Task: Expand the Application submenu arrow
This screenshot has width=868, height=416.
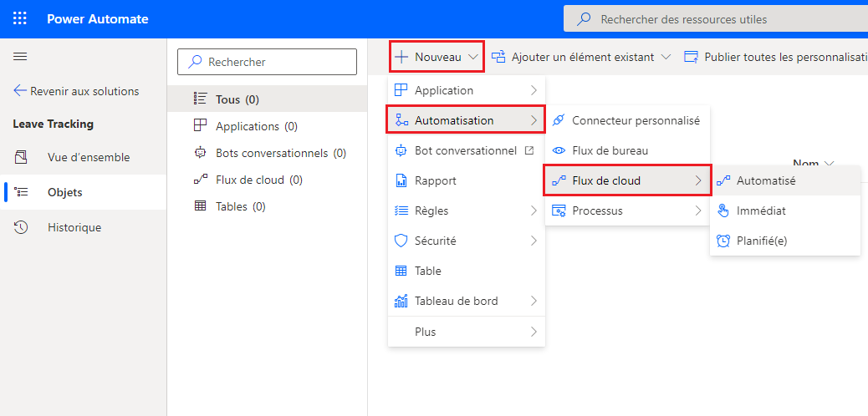Action: pyautogui.click(x=534, y=90)
